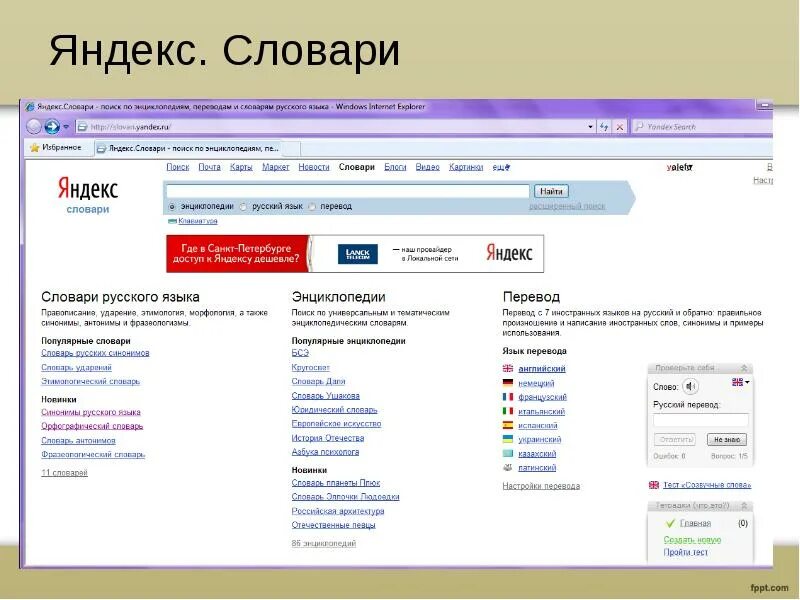Expand the ещё more services dropdown

(501, 167)
